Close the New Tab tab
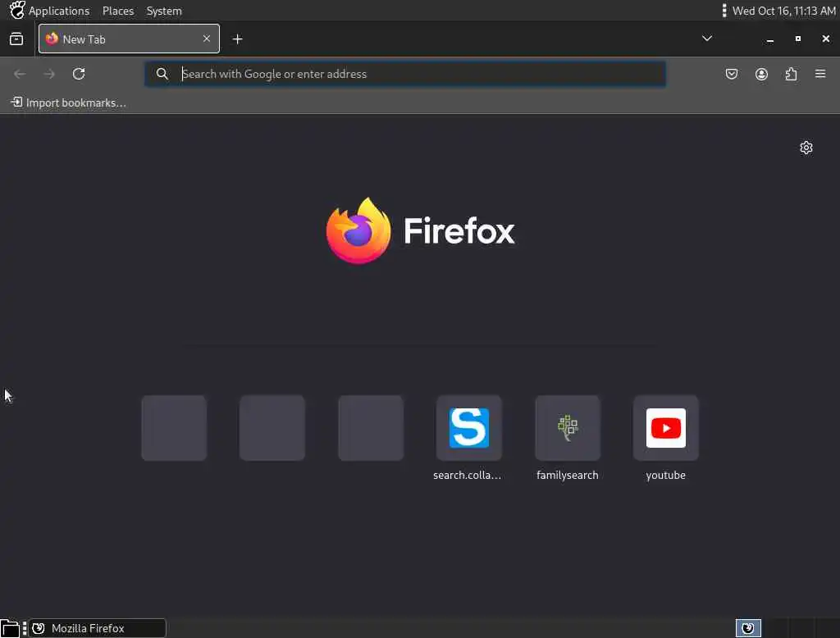This screenshot has height=638, width=840. click(206, 39)
